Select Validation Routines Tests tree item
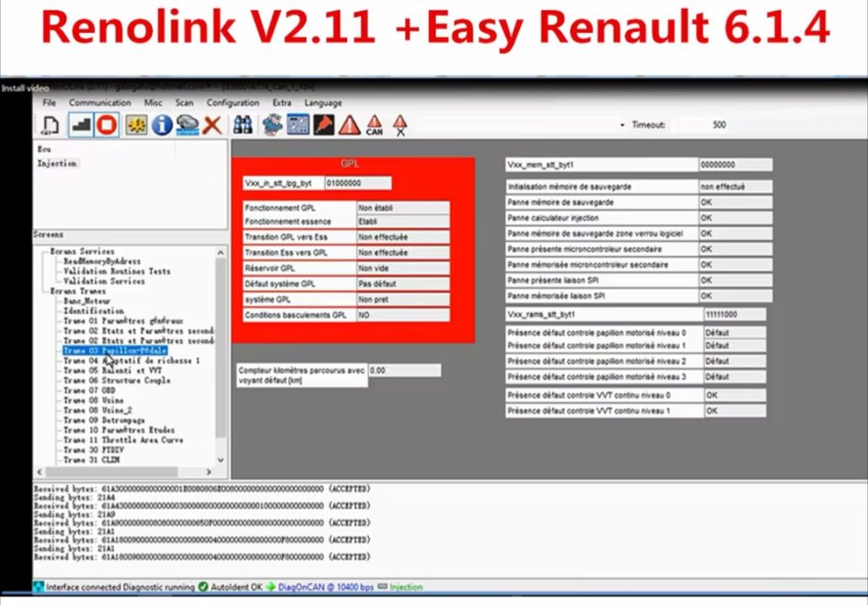The height and width of the screenshot is (605, 868). [117, 271]
